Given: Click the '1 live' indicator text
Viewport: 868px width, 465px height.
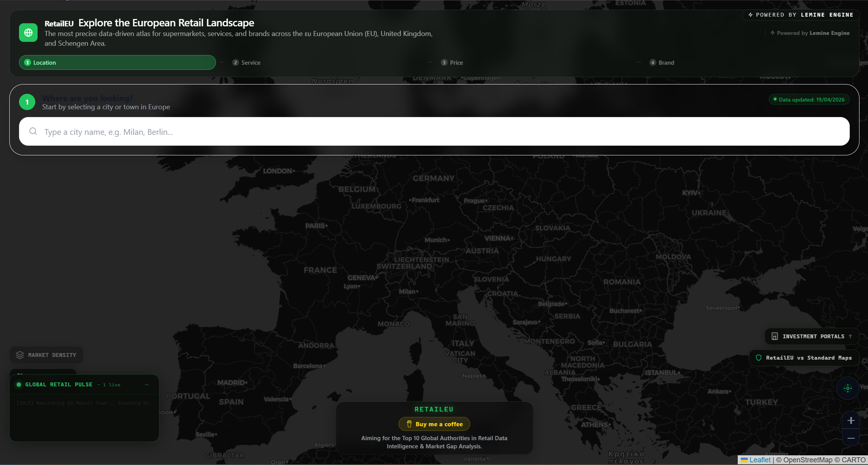Looking at the screenshot, I should tap(112, 385).
